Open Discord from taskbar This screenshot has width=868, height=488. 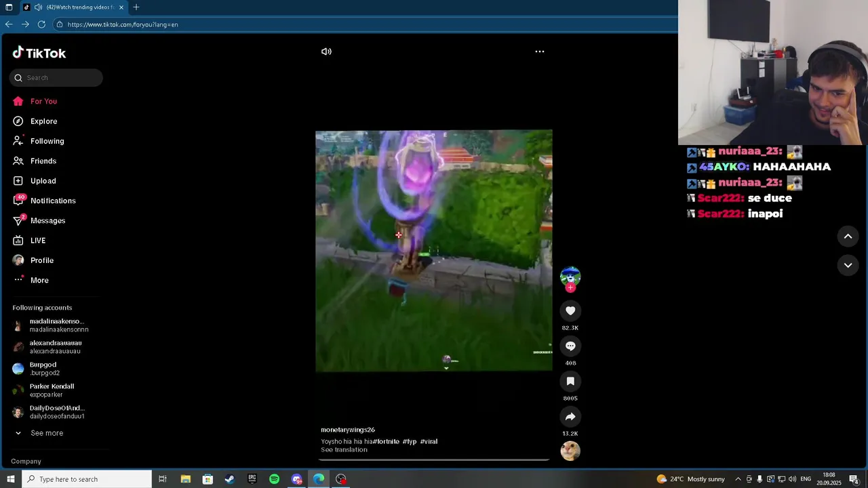[x=296, y=479]
